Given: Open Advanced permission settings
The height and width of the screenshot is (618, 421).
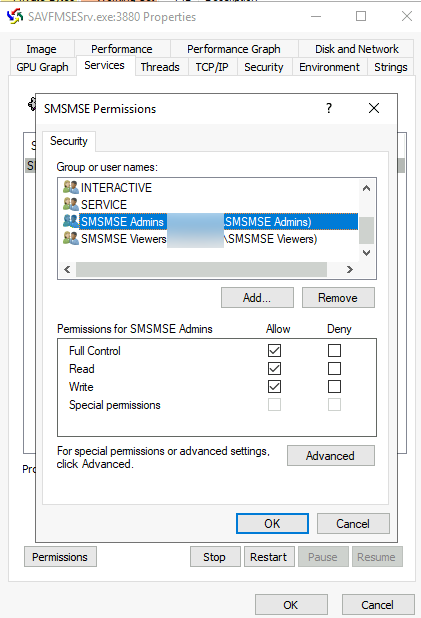Looking at the screenshot, I should tap(330, 456).
